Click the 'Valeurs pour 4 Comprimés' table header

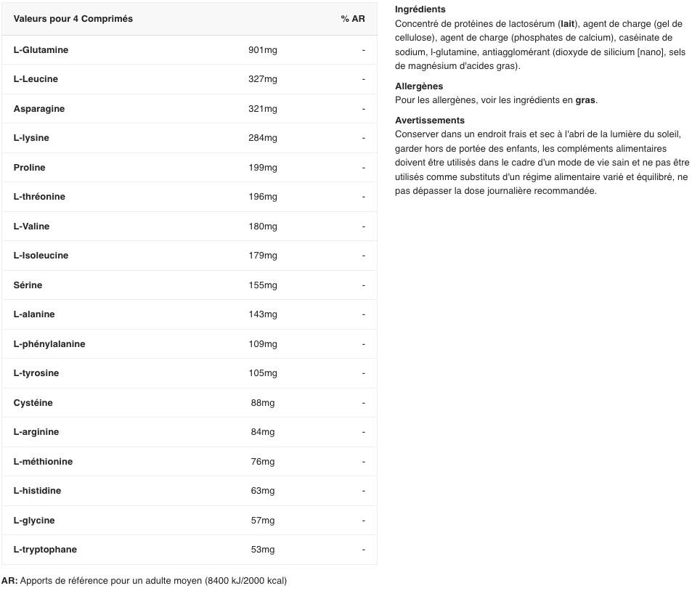[x=73, y=19]
